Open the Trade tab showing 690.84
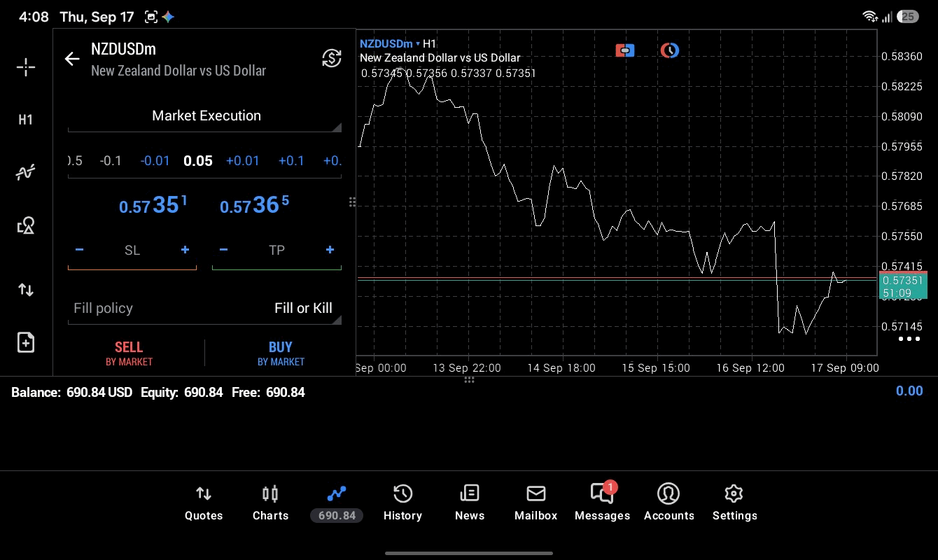 pyautogui.click(x=337, y=503)
